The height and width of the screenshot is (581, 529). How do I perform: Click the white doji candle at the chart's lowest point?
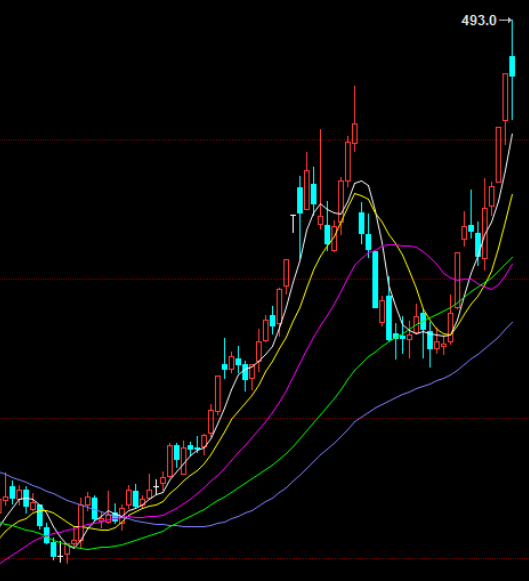pos(60,554)
